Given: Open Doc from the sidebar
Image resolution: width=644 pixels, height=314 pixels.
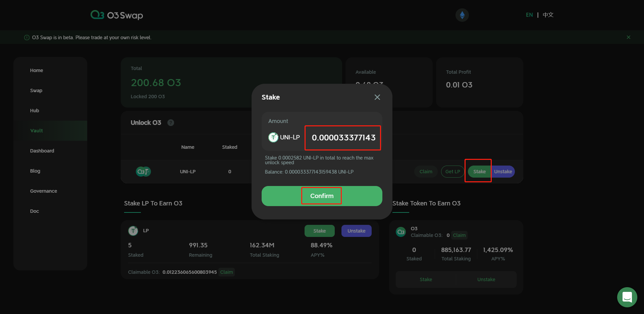Looking at the screenshot, I should [x=35, y=211].
